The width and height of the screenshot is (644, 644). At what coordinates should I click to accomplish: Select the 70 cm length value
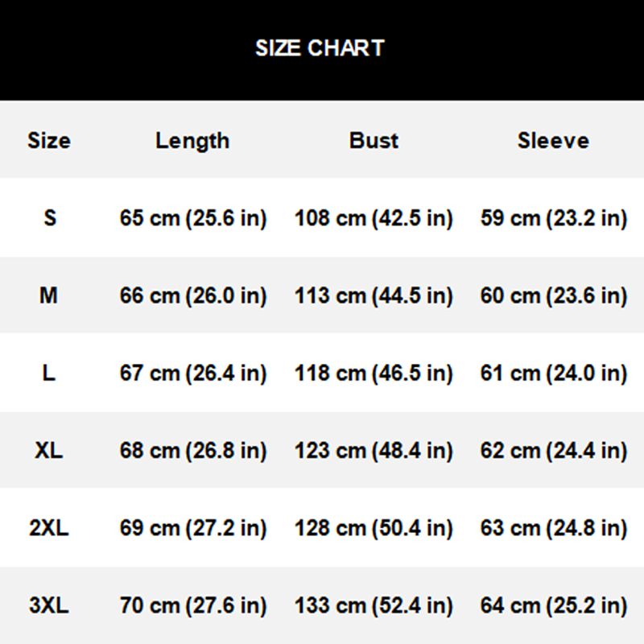pyautogui.click(x=193, y=605)
